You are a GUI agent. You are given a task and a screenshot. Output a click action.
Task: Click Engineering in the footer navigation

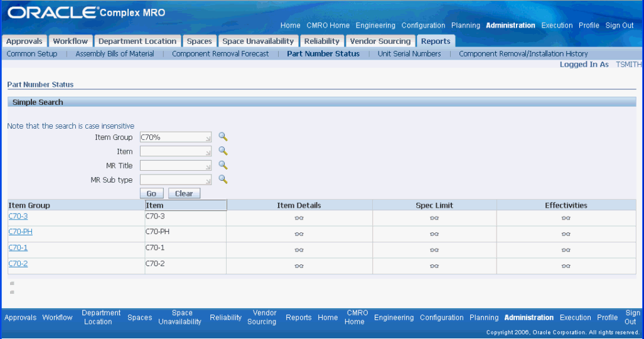(x=394, y=318)
